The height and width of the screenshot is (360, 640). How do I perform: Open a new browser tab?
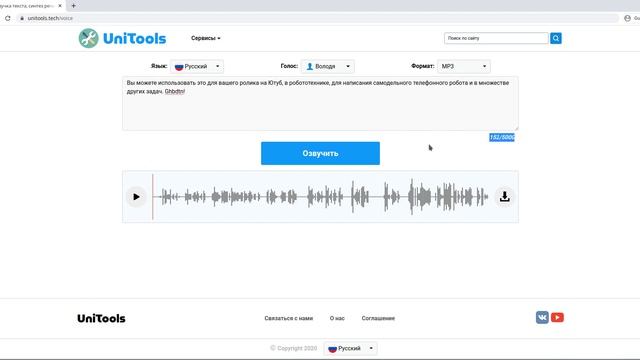click(x=73, y=6)
